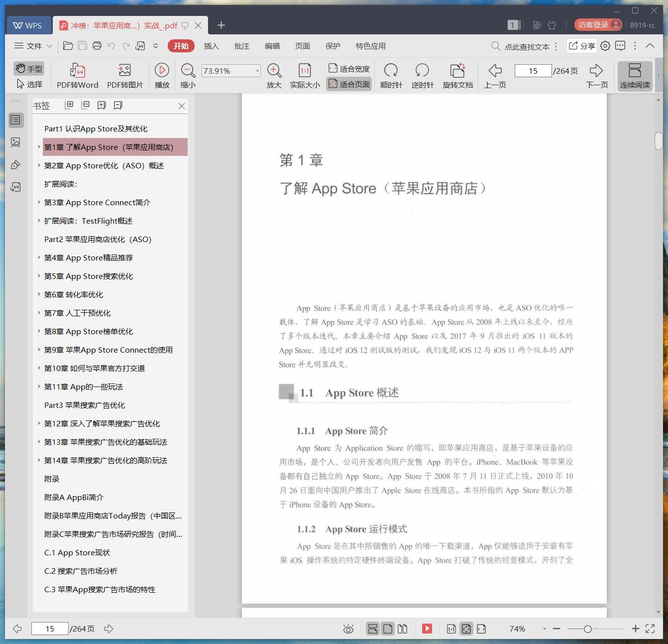This screenshot has height=644, width=668.
Task: Expand quick access toolbar more arrow
Action: pos(155,46)
